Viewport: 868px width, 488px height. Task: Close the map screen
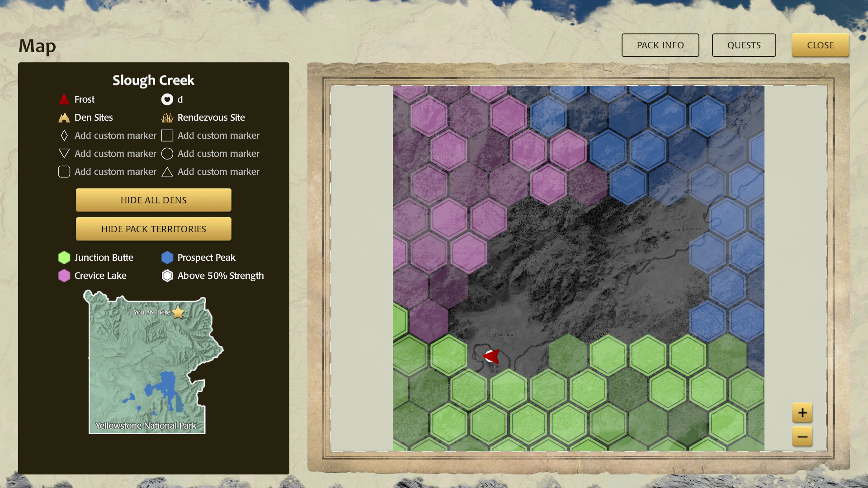(x=820, y=45)
